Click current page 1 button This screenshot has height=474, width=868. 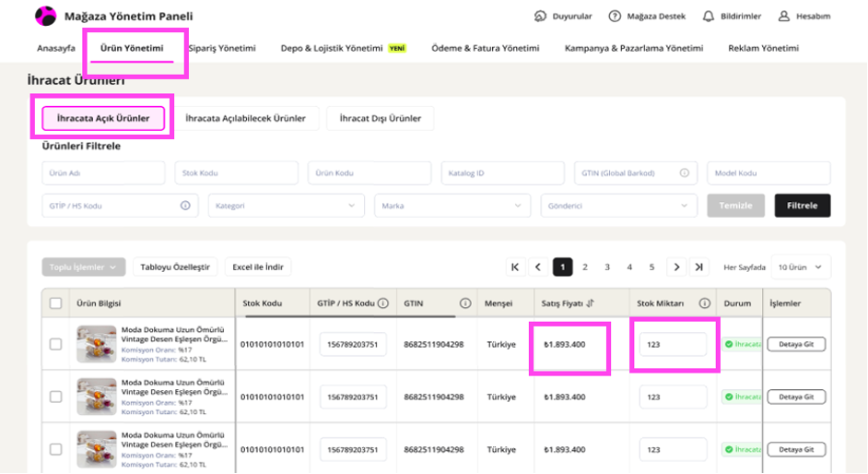pos(562,267)
